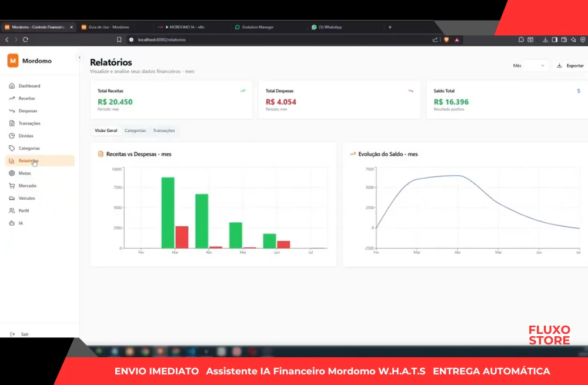588x385 pixels.
Task: Open the Despesas sidebar item
Action: click(x=27, y=111)
